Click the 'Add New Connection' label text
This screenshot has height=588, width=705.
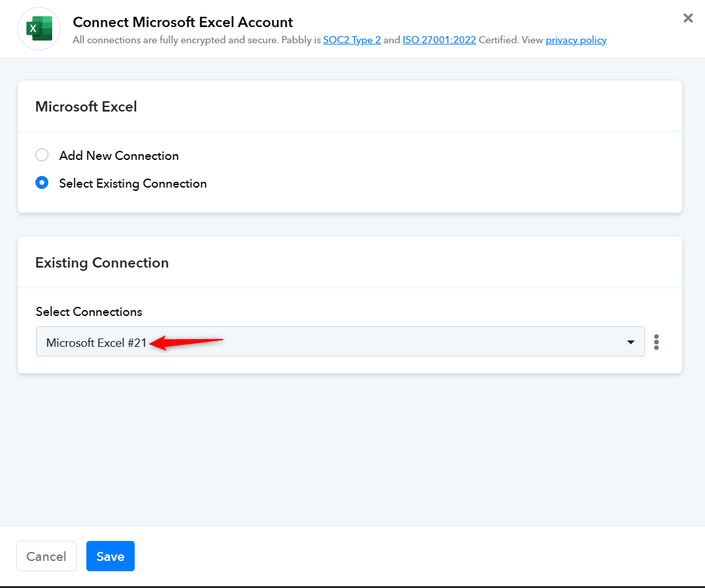pyautogui.click(x=119, y=156)
